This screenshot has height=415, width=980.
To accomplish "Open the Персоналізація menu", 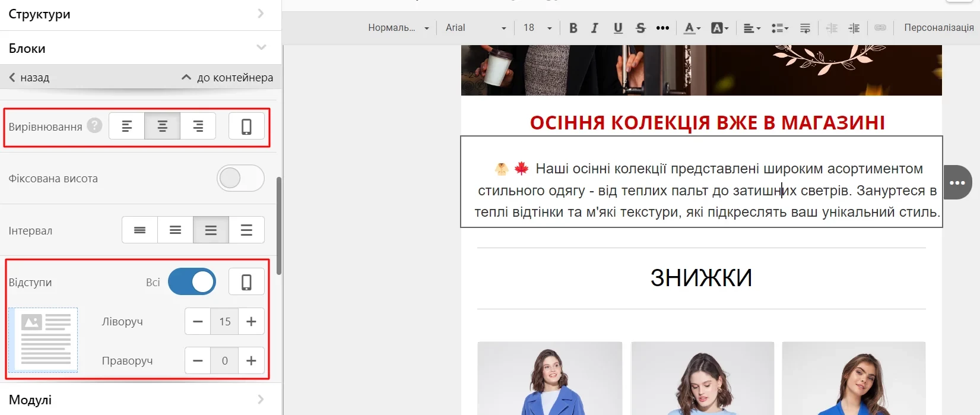I will [x=938, y=28].
